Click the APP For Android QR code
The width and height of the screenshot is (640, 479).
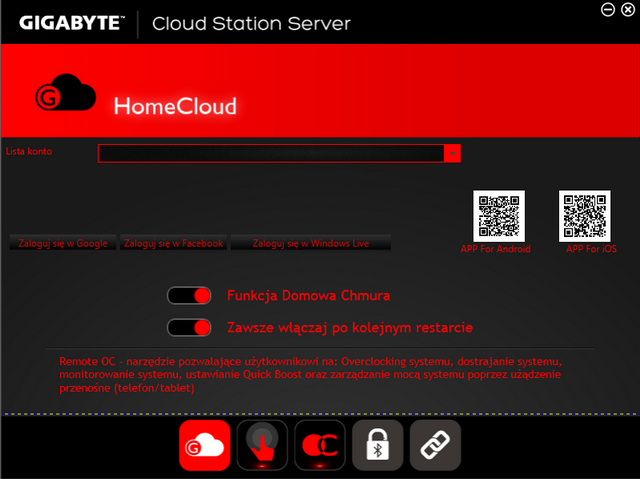tap(499, 216)
